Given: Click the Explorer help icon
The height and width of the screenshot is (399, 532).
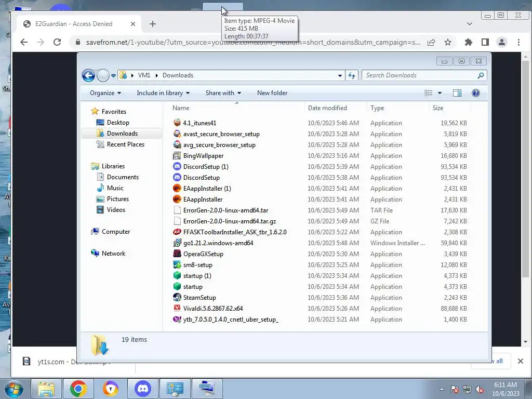Looking at the screenshot, I should 476,93.
